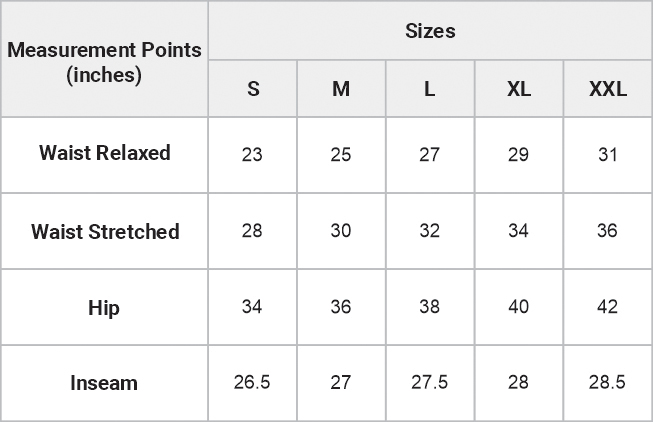The height and width of the screenshot is (422, 653).
Task: Click the Waist Stretched row label
Action: [104, 231]
